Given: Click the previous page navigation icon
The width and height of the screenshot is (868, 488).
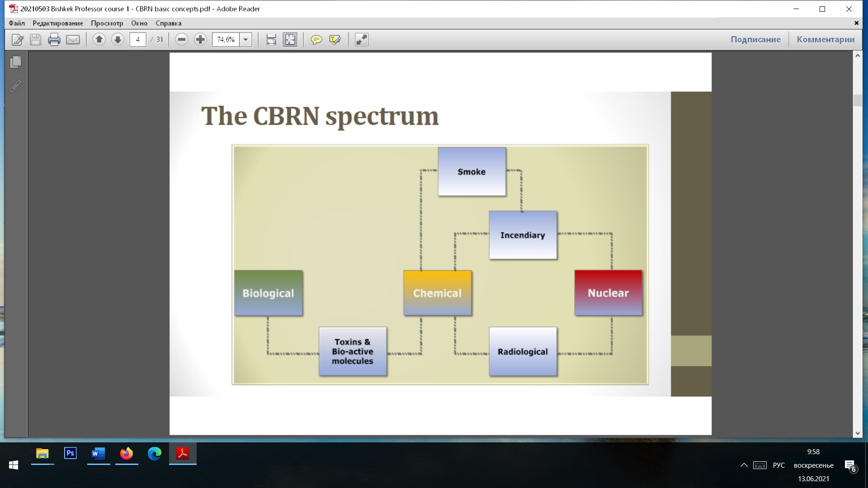Looking at the screenshot, I should click(x=99, y=39).
